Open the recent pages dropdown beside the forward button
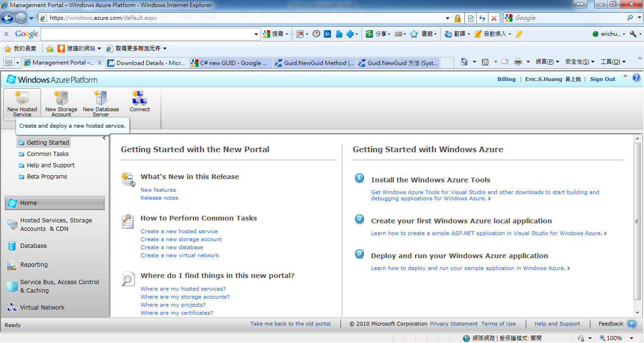The height and width of the screenshot is (343, 644). pyautogui.click(x=31, y=18)
